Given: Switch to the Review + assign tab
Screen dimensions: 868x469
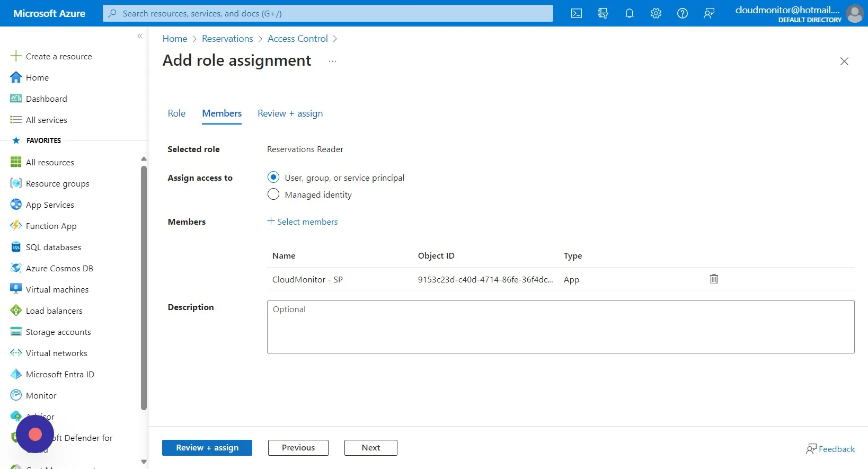Looking at the screenshot, I should tap(290, 113).
